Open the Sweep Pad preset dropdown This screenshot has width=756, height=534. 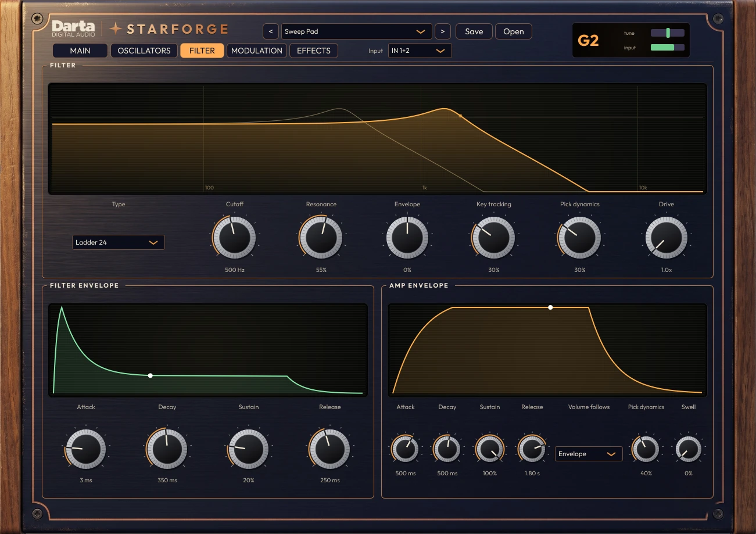coord(357,31)
